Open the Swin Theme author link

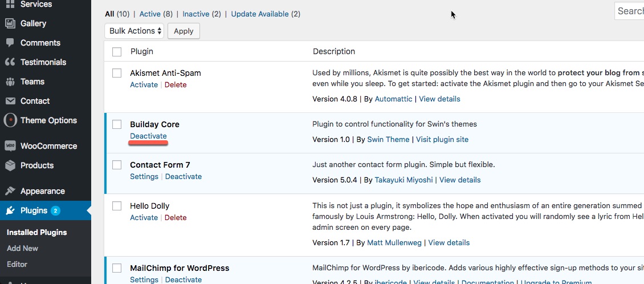click(388, 139)
